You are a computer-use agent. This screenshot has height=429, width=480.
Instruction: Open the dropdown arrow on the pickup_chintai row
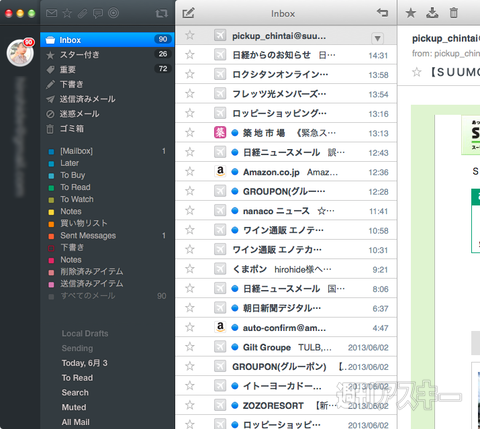[377, 38]
